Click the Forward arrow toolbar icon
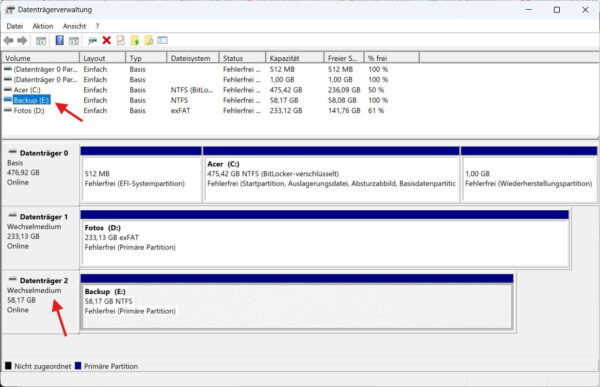 pos(22,40)
